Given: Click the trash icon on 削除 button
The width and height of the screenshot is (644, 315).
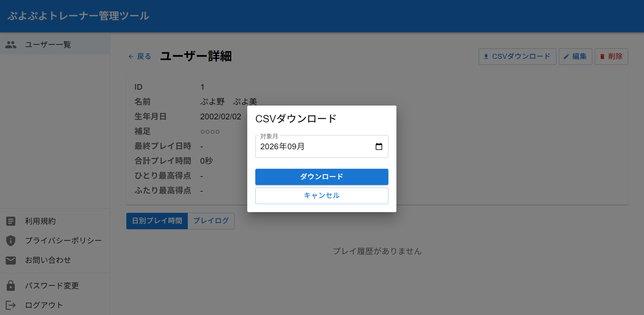Looking at the screenshot, I should 602,56.
